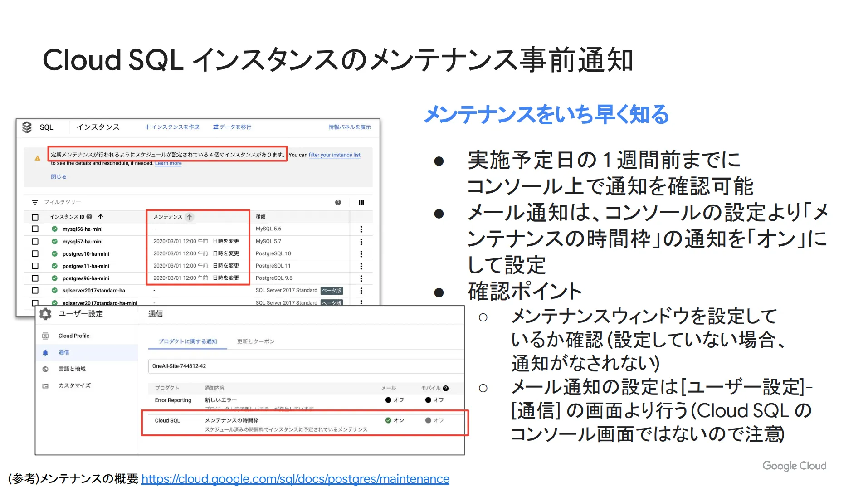
Task: Check the box for mysql56-ha-mini
Action: 35,229
